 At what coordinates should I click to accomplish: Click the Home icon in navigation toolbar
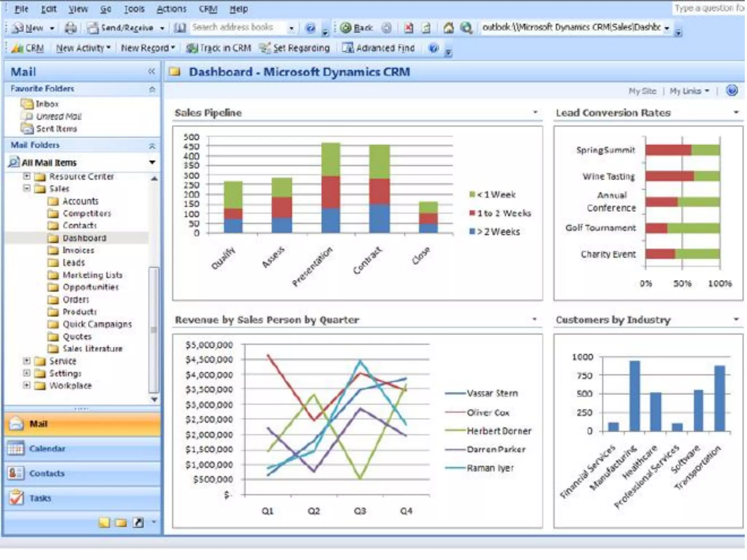(x=449, y=28)
